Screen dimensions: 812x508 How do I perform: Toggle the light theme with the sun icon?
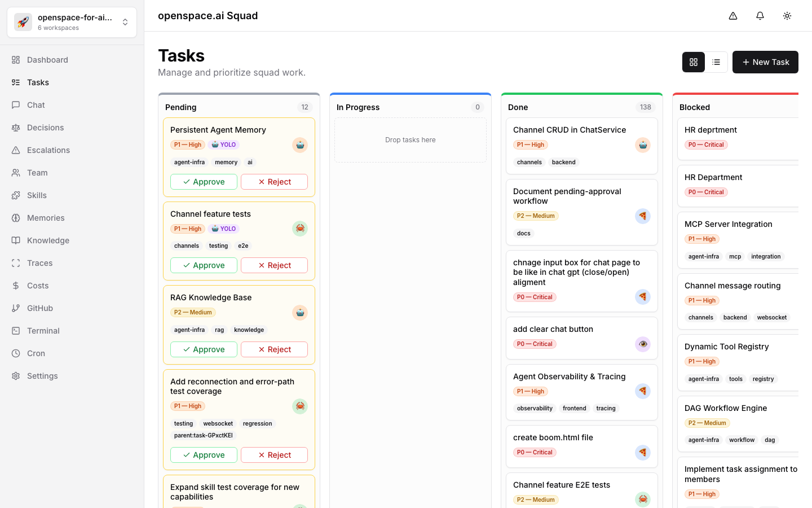point(787,16)
